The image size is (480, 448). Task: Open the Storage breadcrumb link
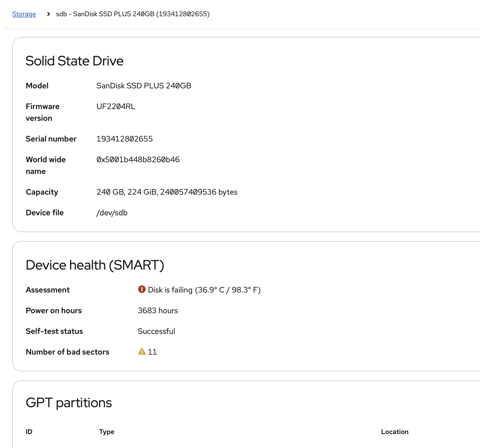point(24,14)
